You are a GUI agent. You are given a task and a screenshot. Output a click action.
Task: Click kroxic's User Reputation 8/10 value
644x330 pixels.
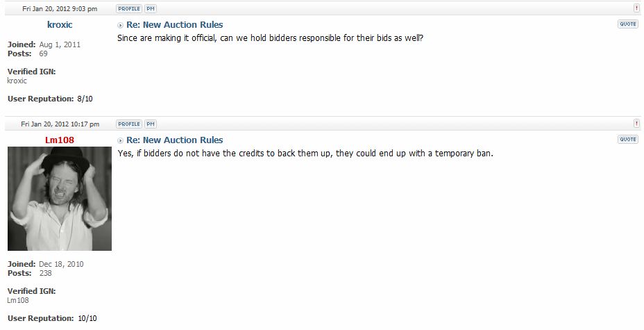[x=85, y=99]
